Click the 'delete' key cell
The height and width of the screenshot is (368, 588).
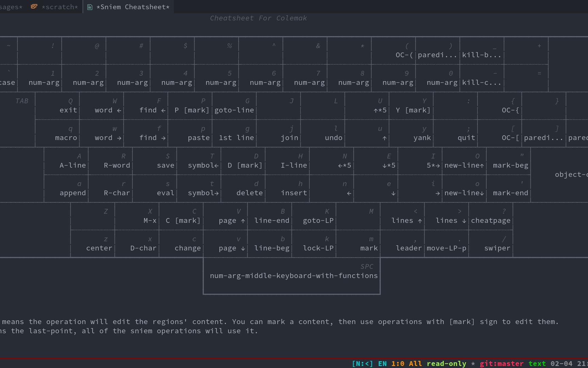point(243,188)
